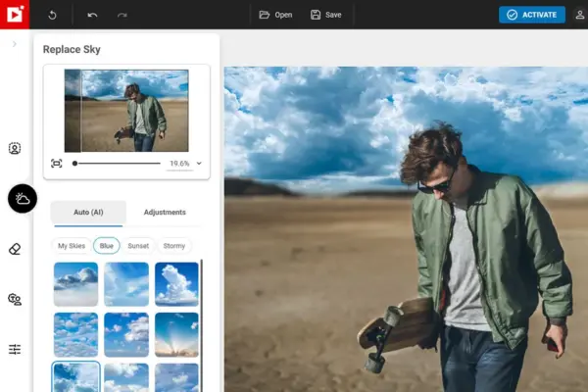Click the main photo canvas of the skateboarder
The width and height of the screenshot is (588, 392).
[x=406, y=229]
